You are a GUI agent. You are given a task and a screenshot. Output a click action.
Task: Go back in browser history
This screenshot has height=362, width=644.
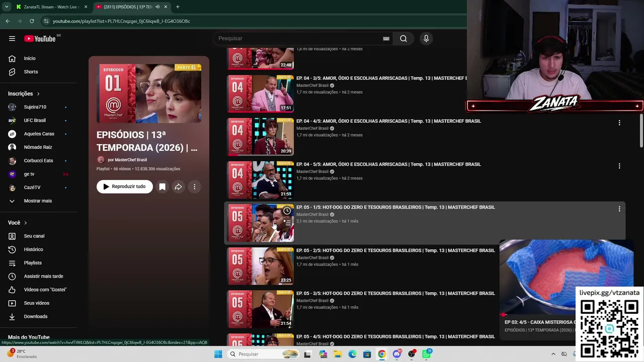tap(8, 21)
